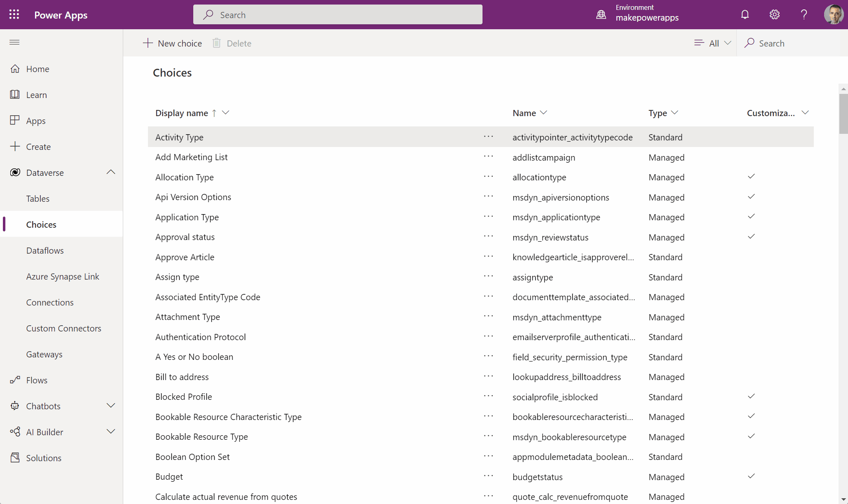Viewport: 848px width, 504px height.
Task: Open Solutions in the sidebar
Action: (44, 458)
